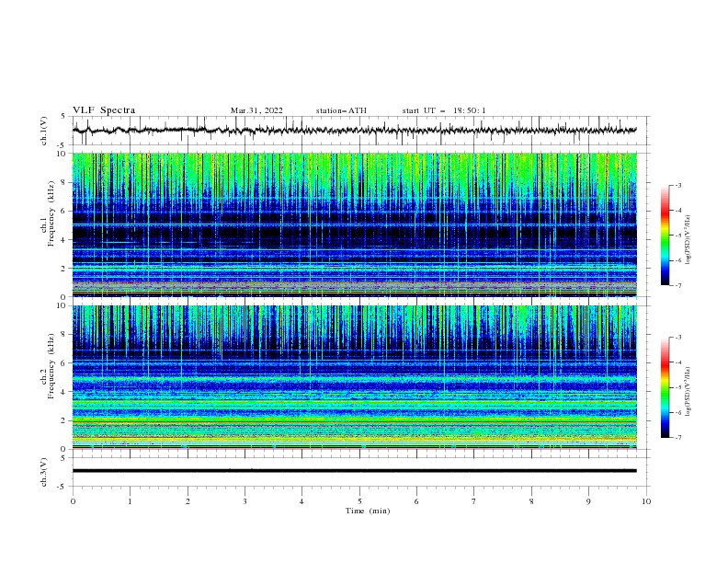728x563 pixels.
Task: Click the "4" minute tick on the time axis
Action: (301, 501)
